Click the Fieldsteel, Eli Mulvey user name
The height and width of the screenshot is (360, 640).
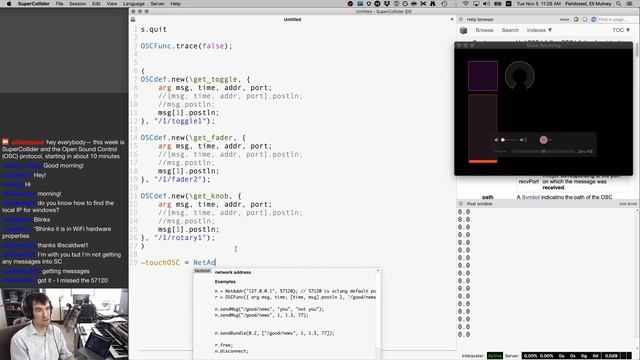pyautogui.click(x=588, y=4)
